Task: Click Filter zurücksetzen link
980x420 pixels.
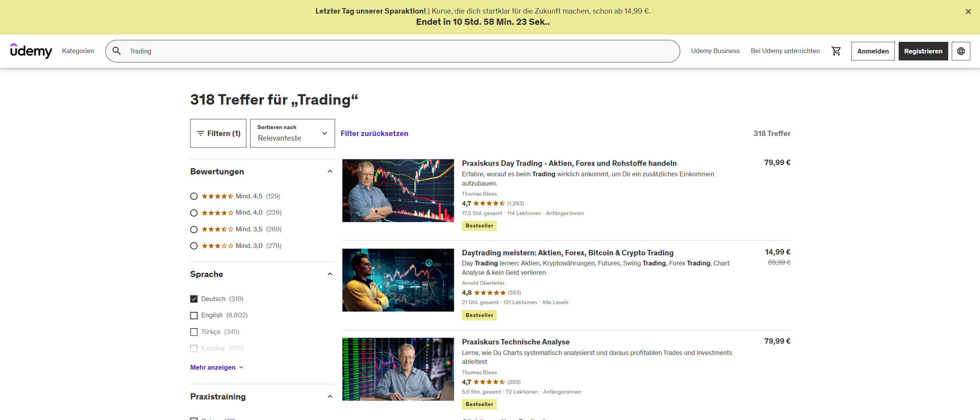Action: (x=374, y=133)
